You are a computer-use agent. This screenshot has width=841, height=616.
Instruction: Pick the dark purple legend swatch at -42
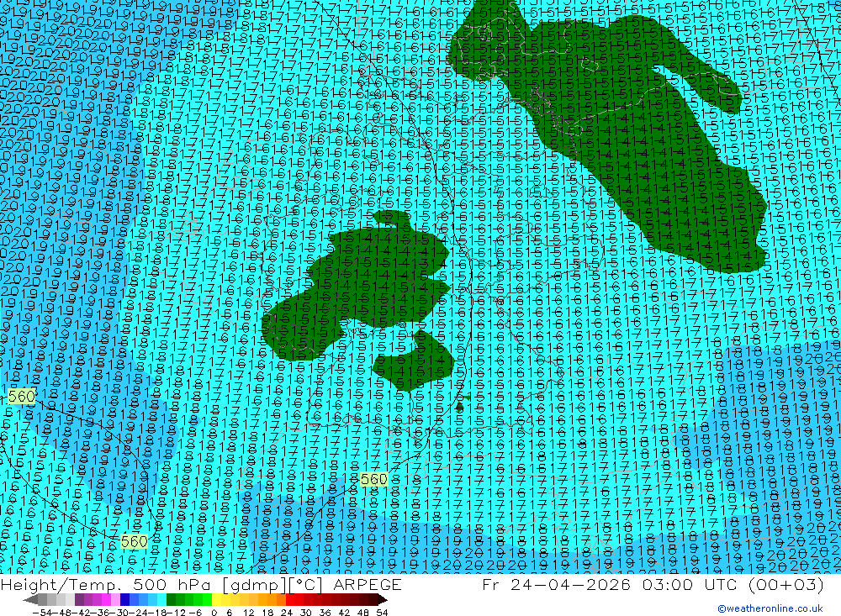point(79,600)
